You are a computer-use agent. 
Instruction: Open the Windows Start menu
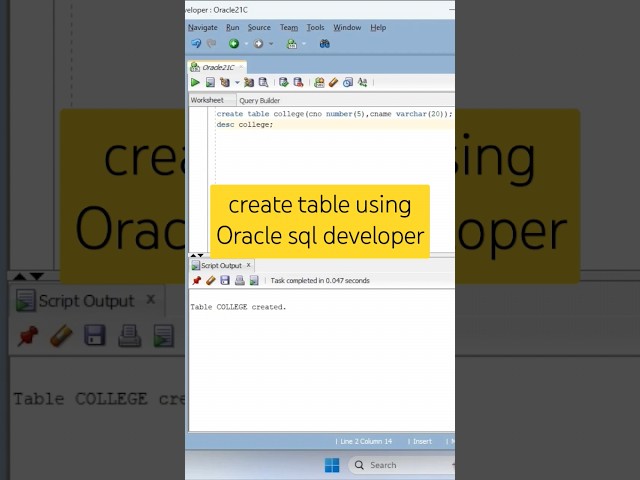(332, 465)
